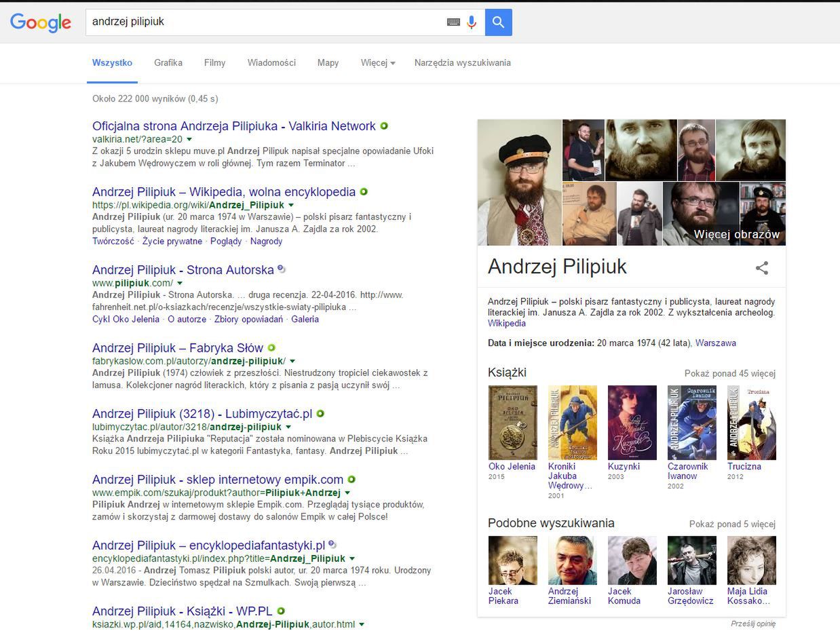Image resolution: width=840 pixels, height=631 pixels.
Task: Open Kuzynki book cover
Action: tap(632, 423)
